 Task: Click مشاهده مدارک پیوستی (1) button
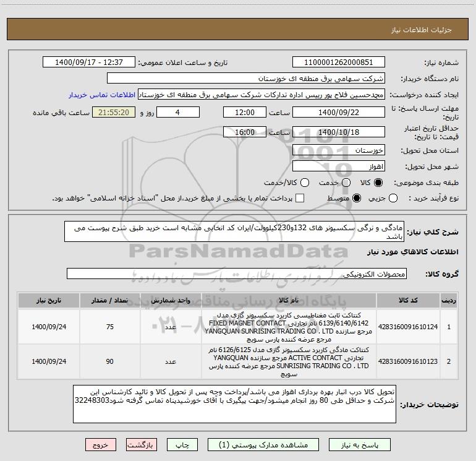point(263,445)
